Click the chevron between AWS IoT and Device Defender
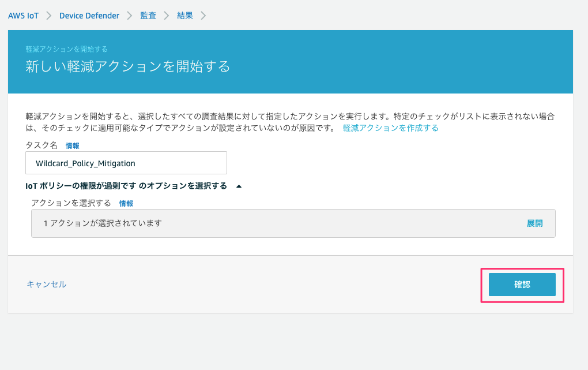This screenshot has height=370, width=588. [47, 17]
